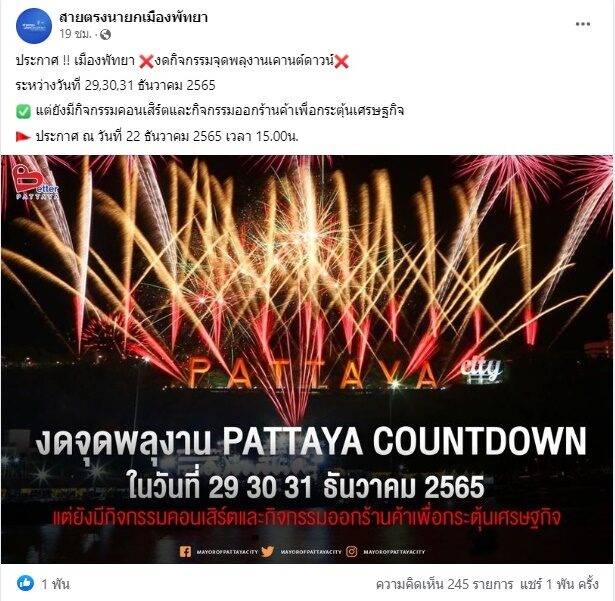Click the Better Pattaya logo on image
The image size is (615, 601).
[x=36, y=182]
